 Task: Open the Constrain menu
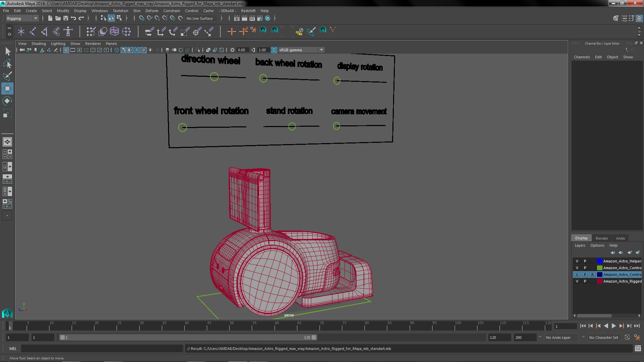pos(172,11)
